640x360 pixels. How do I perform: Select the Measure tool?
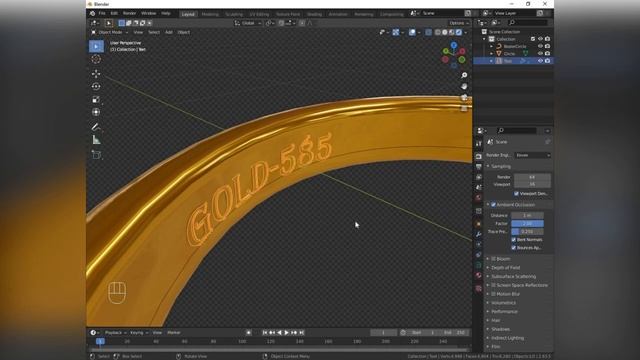pos(96,140)
